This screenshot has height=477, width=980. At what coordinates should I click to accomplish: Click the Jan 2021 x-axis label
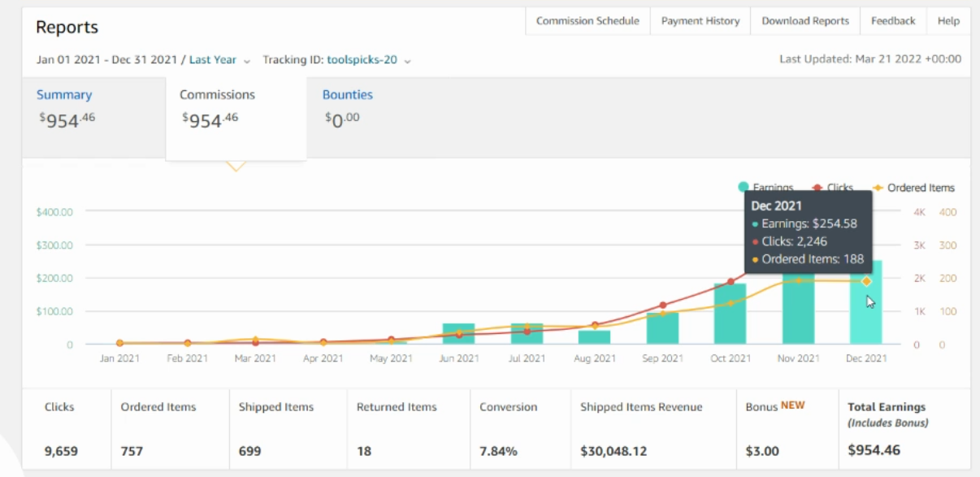tap(119, 358)
